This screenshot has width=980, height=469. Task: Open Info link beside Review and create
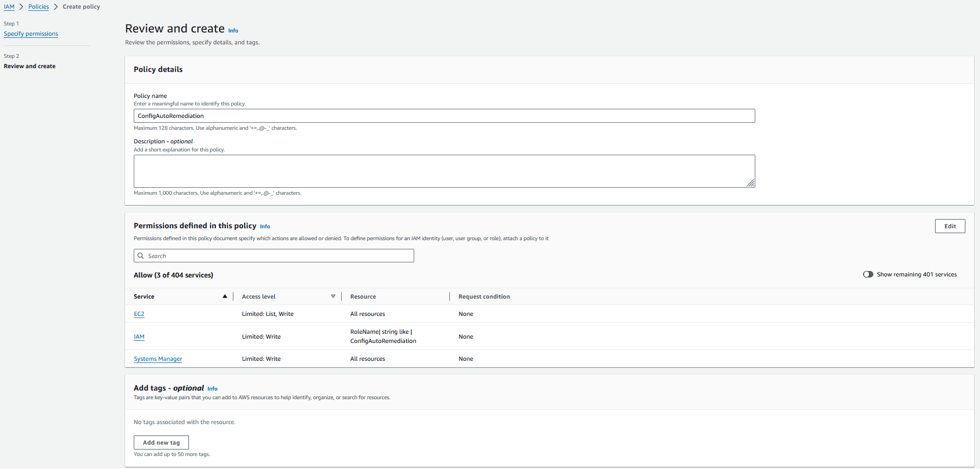point(233,31)
